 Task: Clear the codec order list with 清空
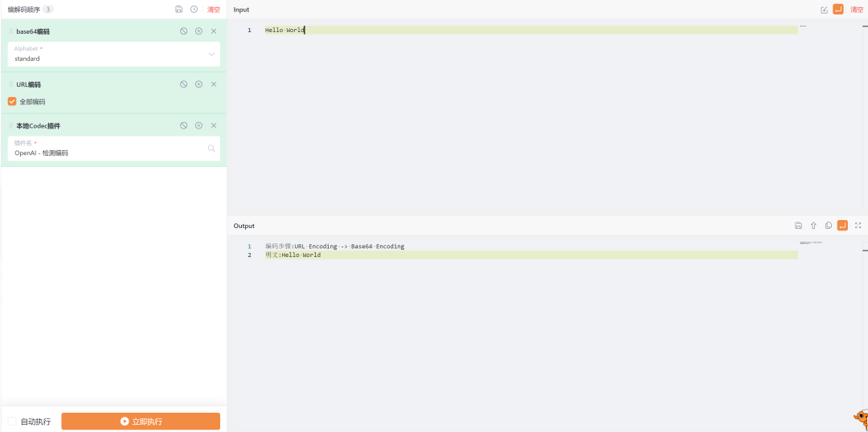coord(214,10)
